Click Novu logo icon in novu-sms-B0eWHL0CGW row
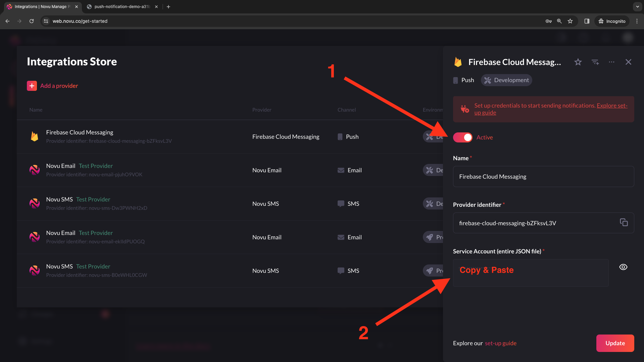Viewport: 644px width, 362px height. (34, 270)
